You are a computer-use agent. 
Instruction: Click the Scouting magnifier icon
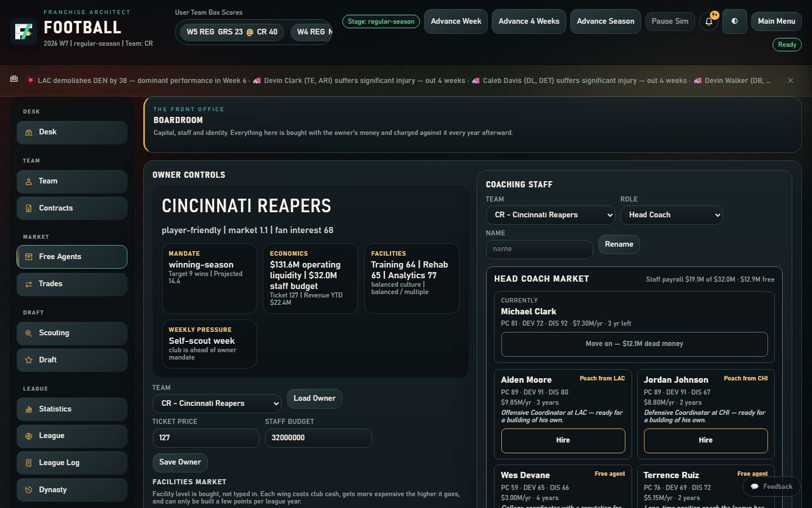29,333
